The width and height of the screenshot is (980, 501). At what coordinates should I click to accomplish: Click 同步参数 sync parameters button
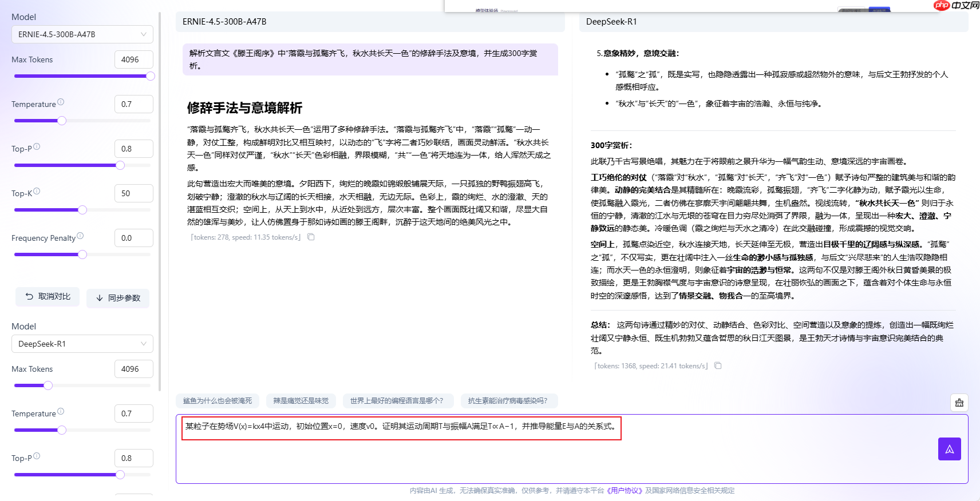(118, 298)
